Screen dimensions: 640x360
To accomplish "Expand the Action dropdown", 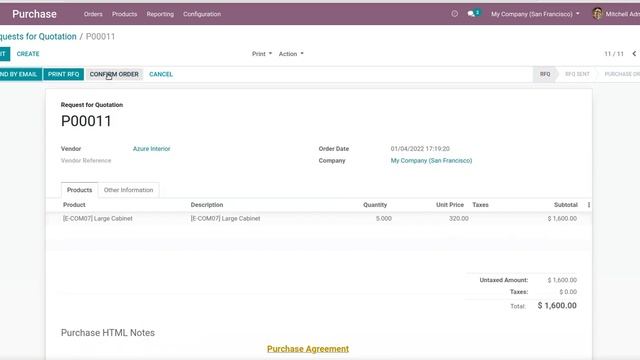I will (x=291, y=54).
